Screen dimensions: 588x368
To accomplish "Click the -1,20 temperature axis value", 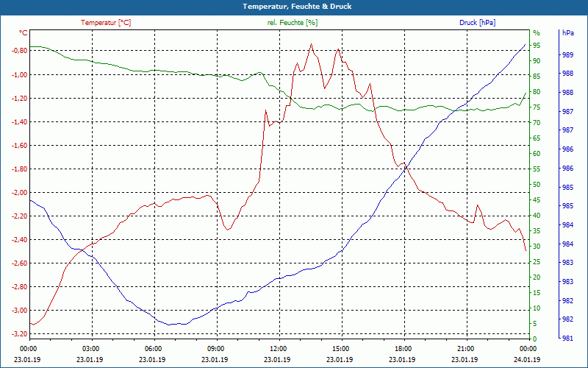I will point(18,98).
